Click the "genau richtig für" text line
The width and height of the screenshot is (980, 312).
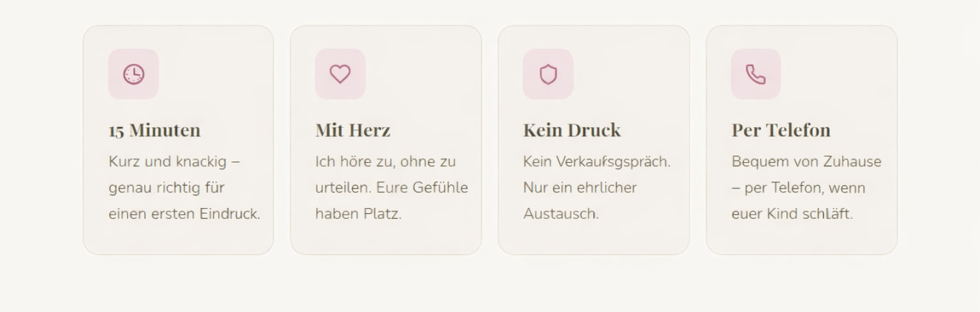pyautogui.click(x=166, y=188)
